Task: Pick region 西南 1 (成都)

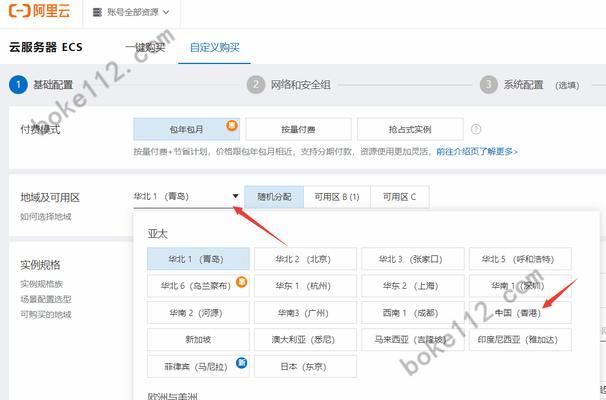Action: pos(413,313)
